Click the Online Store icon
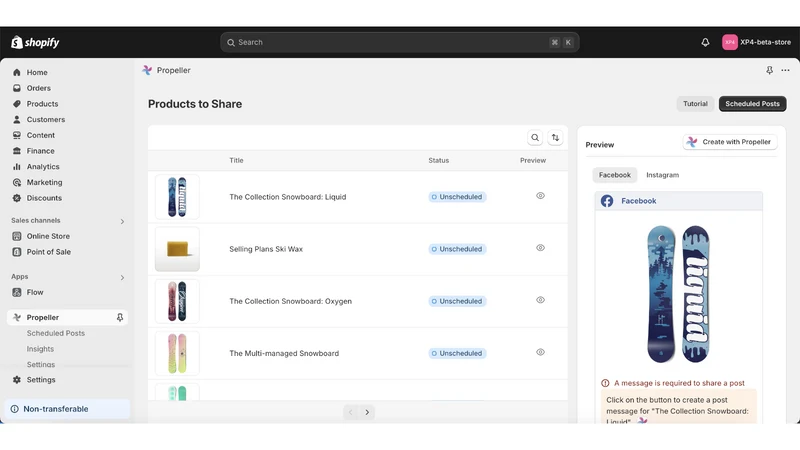The height and width of the screenshot is (450, 800). pos(17,236)
